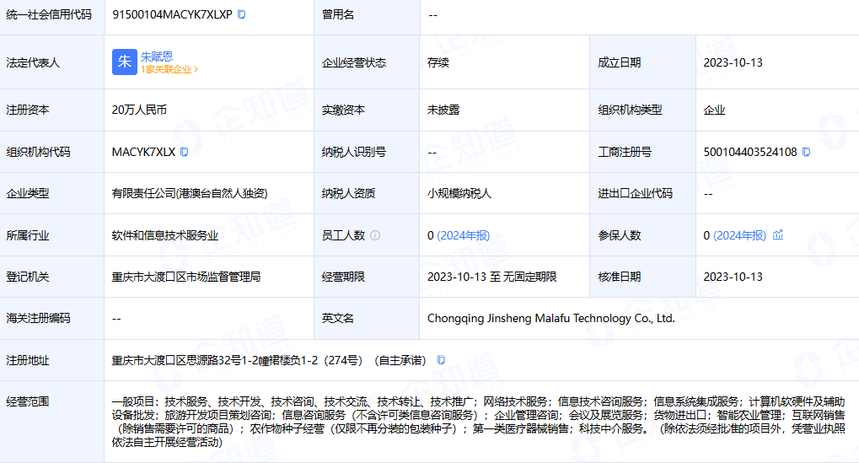
Task: Click the blue 朱 avatar badge
Action: tap(124, 62)
